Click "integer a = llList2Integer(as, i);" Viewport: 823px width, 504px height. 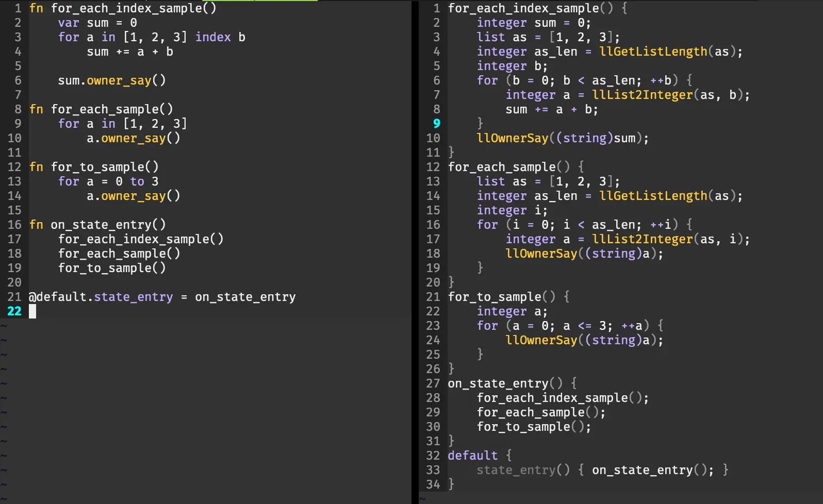[x=628, y=239]
